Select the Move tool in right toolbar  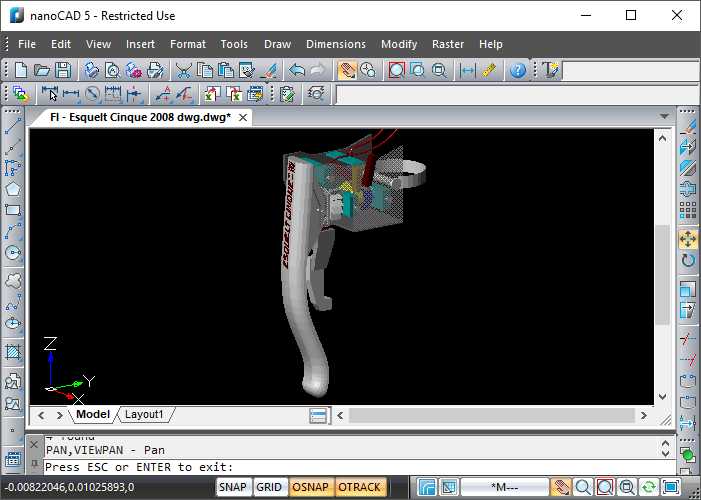pyautogui.click(x=688, y=239)
